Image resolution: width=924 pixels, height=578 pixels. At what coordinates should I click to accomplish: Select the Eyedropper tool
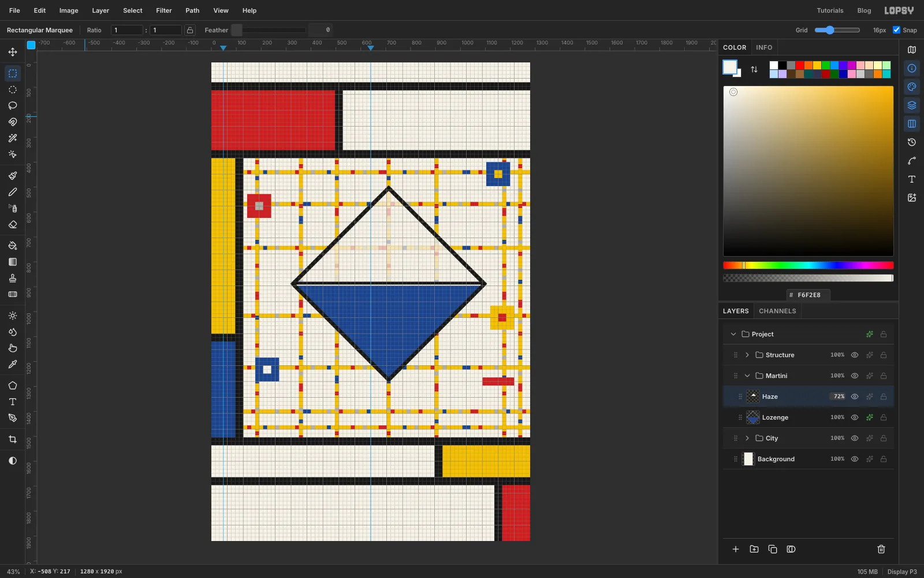click(13, 364)
